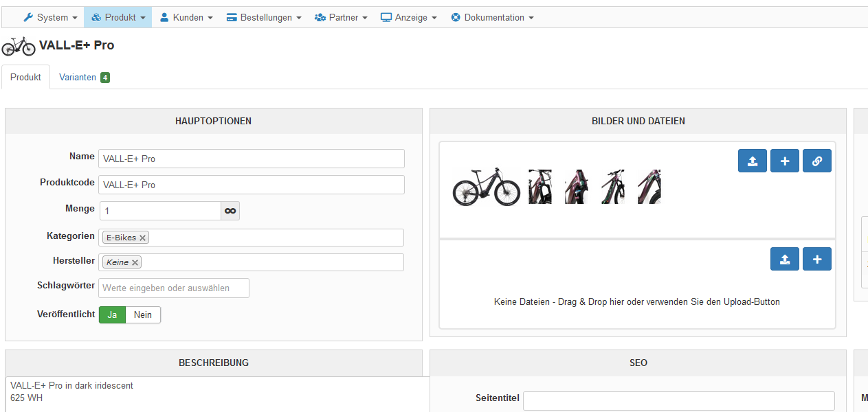The height and width of the screenshot is (412, 868).
Task: Click the main bike image thumbnail
Action: [x=487, y=187]
